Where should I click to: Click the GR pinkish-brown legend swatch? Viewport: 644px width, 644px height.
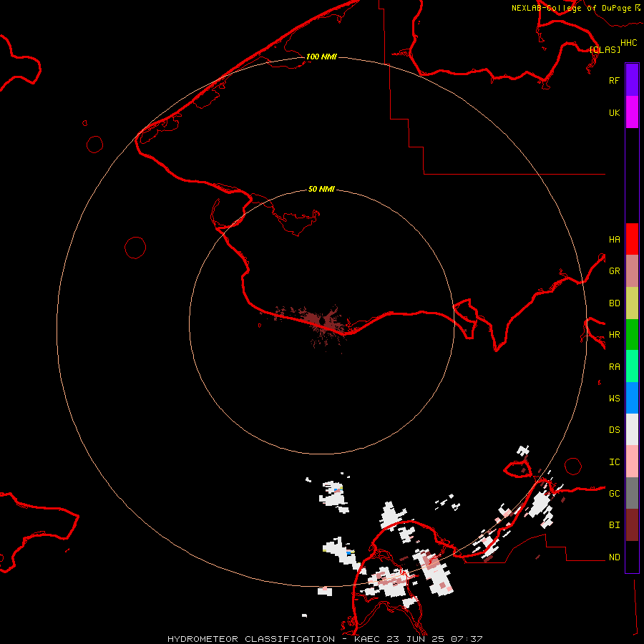pyautogui.click(x=632, y=270)
